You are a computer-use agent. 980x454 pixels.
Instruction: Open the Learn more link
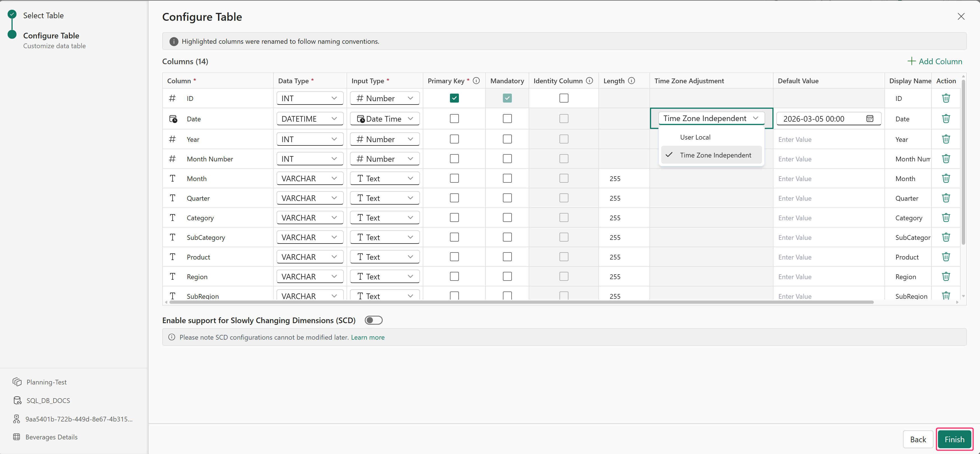click(368, 337)
